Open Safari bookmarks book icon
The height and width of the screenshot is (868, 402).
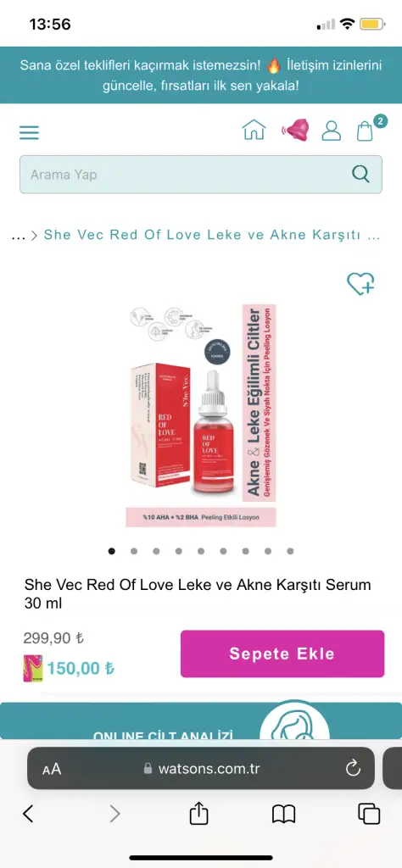coord(283,814)
